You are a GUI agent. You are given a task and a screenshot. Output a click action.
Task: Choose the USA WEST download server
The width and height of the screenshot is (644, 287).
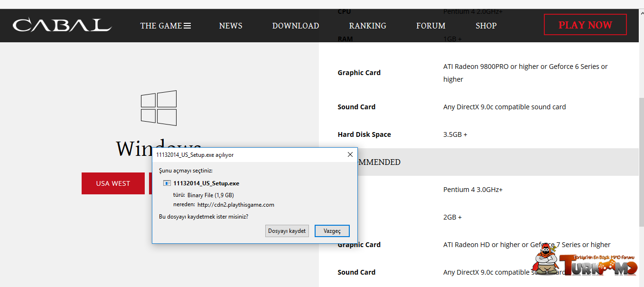tap(113, 183)
